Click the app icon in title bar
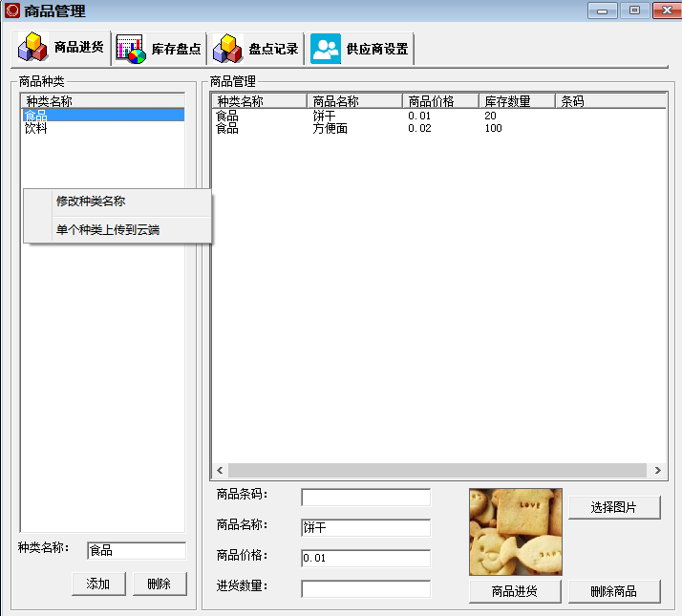Screen dimensions: 682x616 (x=12, y=11)
